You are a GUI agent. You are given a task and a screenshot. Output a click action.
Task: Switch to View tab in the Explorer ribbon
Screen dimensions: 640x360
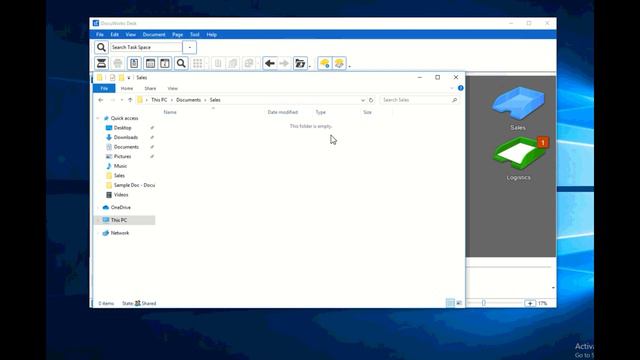click(x=173, y=88)
